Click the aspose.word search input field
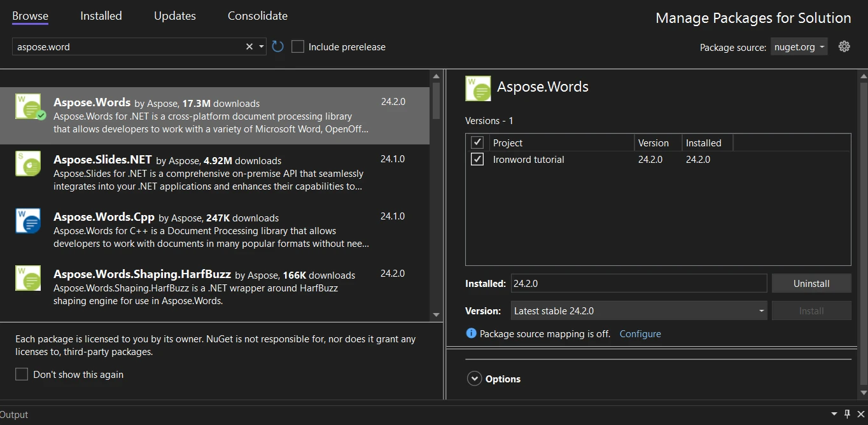868x425 pixels. (x=127, y=46)
